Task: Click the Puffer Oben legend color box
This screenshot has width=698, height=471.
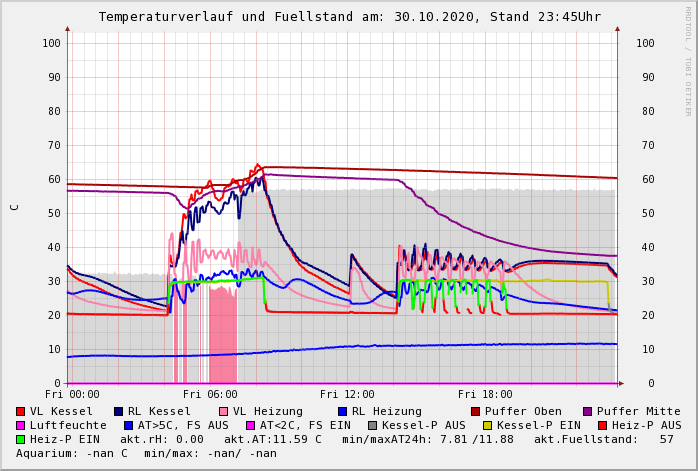Action: coord(476,411)
